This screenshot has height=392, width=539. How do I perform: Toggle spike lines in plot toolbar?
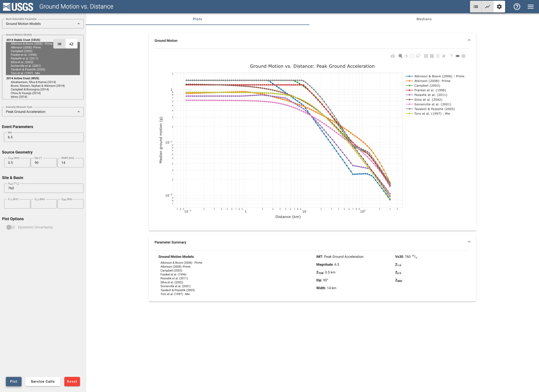point(451,56)
